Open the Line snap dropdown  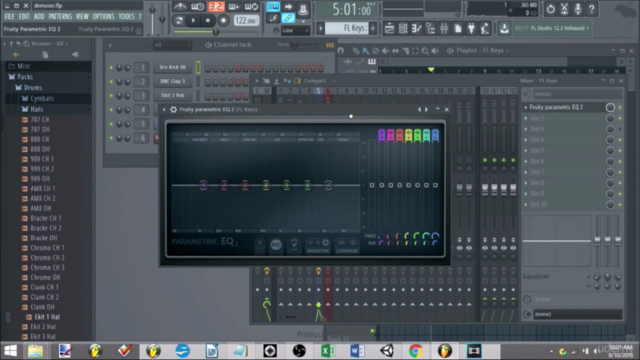[x=295, y=30]
